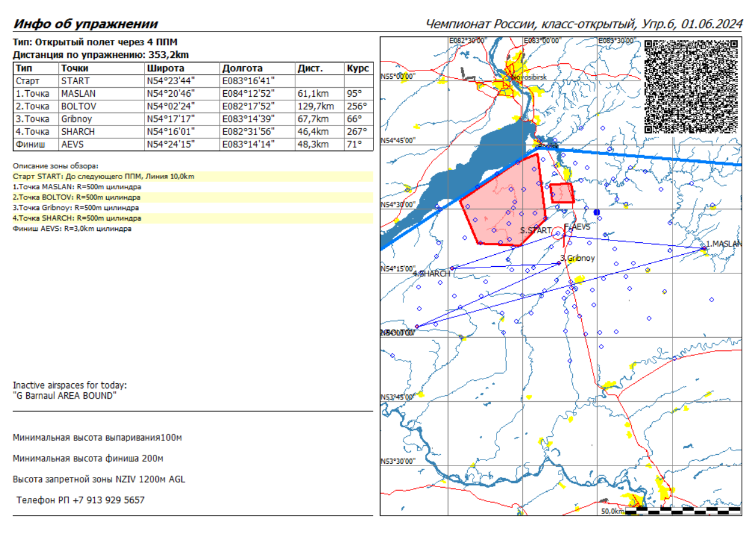
Task: Select the 2.BOLTOV waypoint on the map
Action: 416,326
